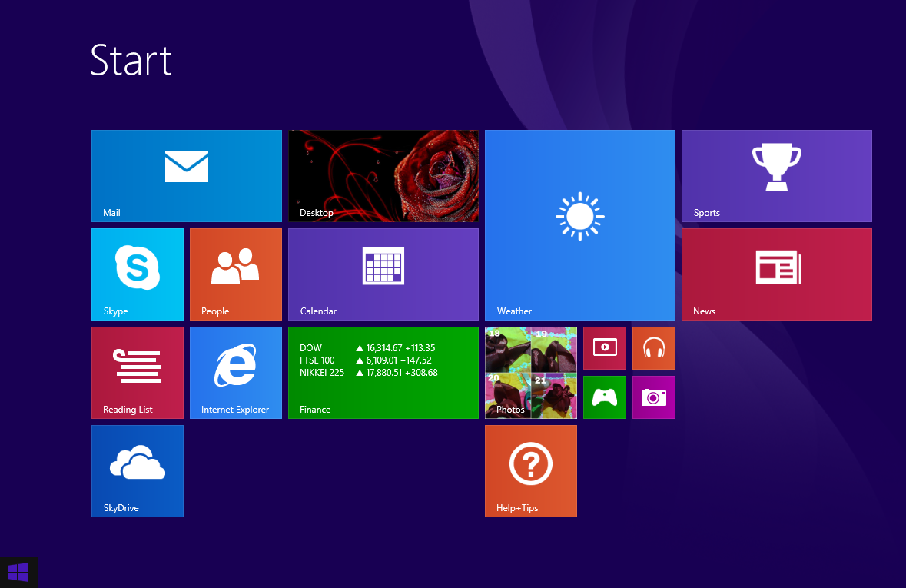Open Reading List
Viewport: 906px width, 588px height.
pyautogui.click(x=137, y=373)
